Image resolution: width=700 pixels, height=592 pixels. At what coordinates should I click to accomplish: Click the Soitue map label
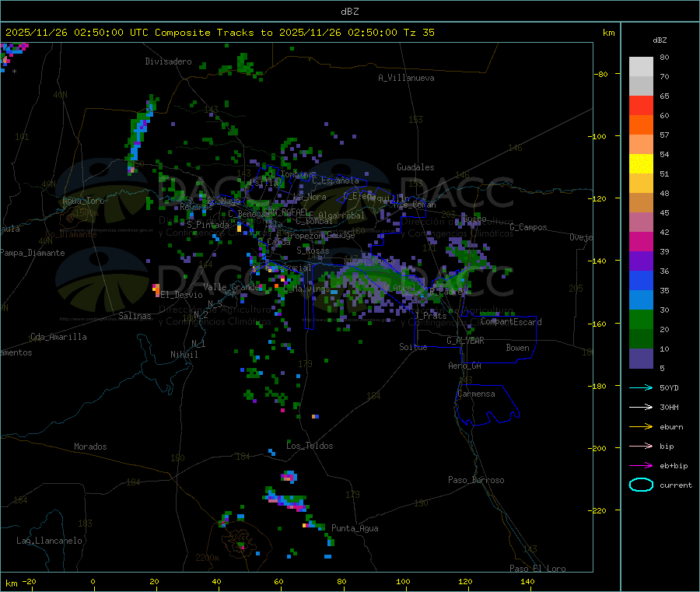click(414, 347)
